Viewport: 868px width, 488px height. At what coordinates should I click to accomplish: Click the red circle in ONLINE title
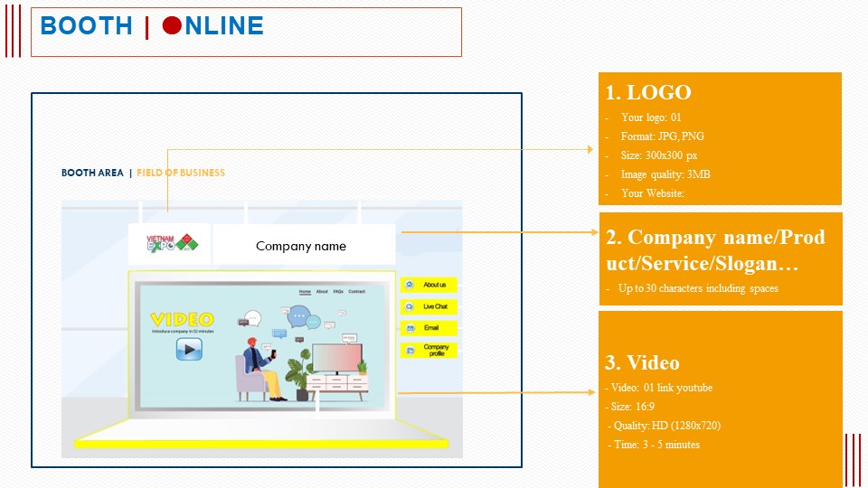tap(172, 26)
